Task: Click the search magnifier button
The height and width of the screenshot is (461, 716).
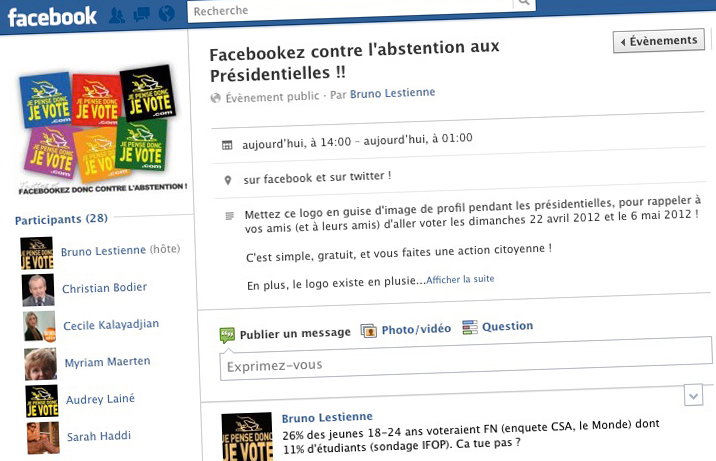Action: (x=520, y=4)
